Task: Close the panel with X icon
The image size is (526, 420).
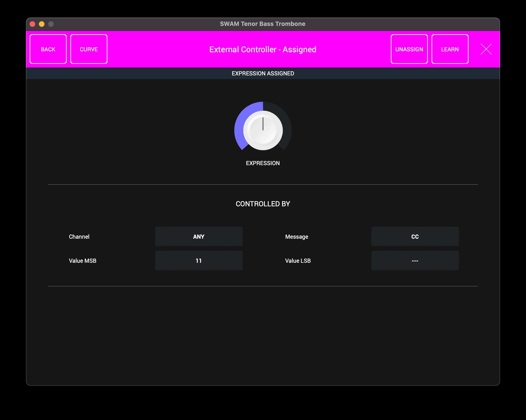Action: click(x=486, y=49)
